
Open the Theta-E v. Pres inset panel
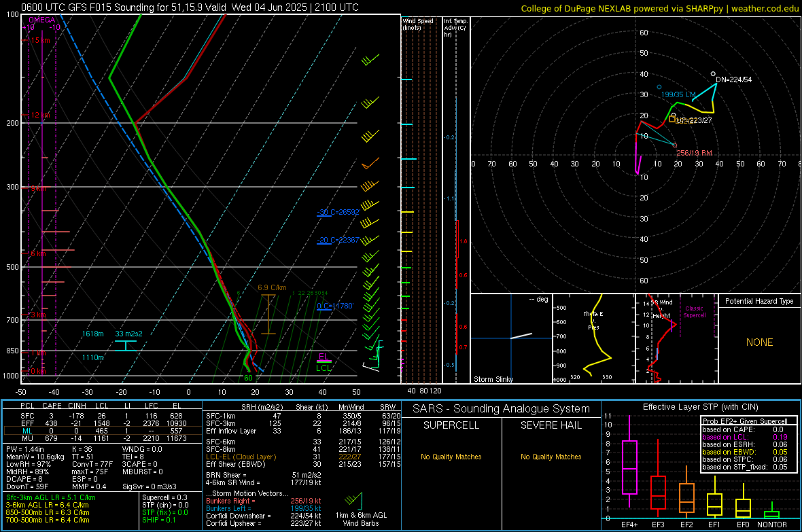(593, 338)
